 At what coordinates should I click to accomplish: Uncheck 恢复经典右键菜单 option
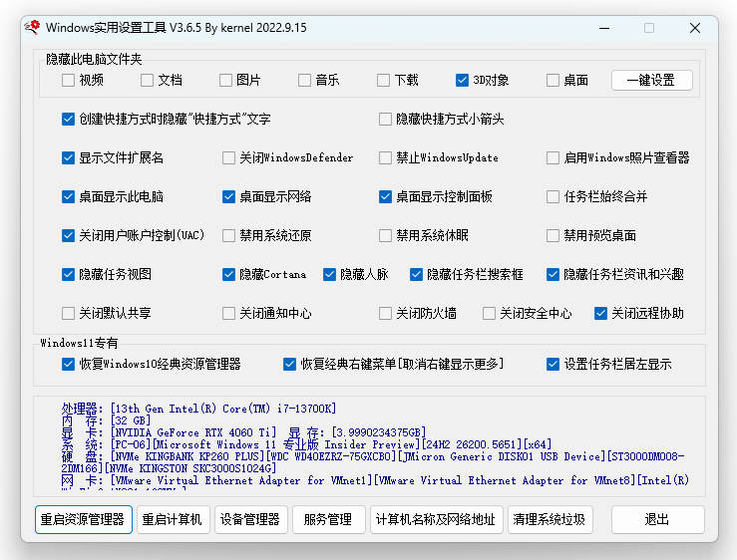click(289, 364)
